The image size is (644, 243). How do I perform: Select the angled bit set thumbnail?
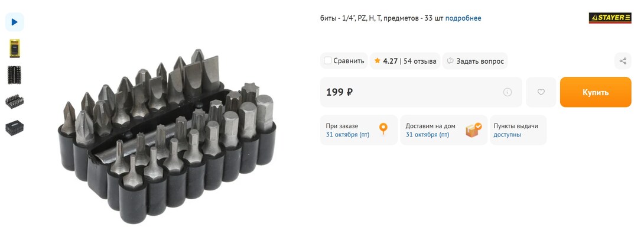[14, 102]
